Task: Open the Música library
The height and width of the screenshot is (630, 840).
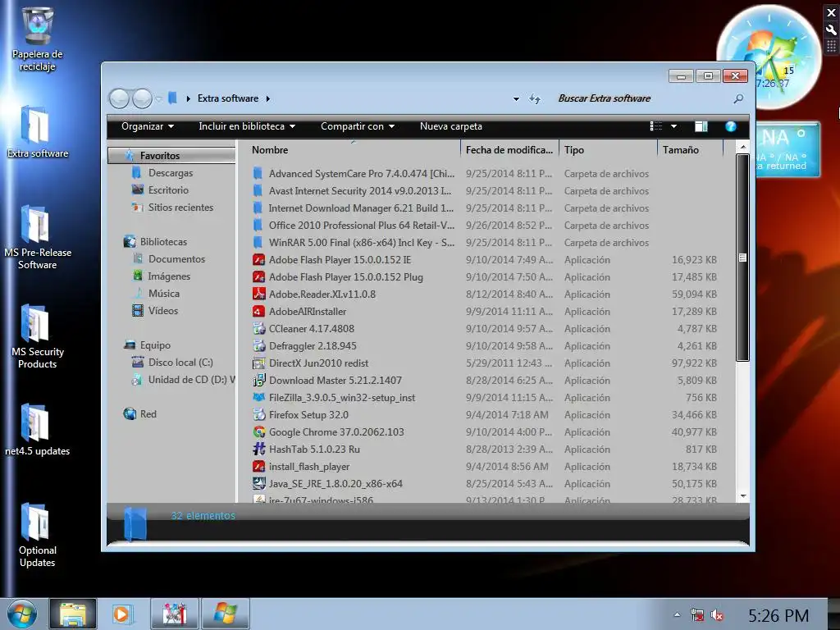Action: point(163,293)
